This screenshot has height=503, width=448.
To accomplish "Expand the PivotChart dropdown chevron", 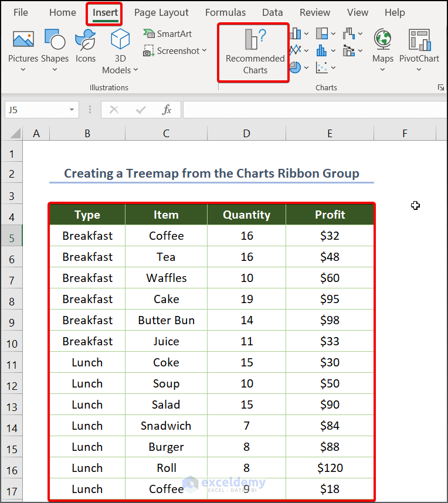I will (419, 70).
